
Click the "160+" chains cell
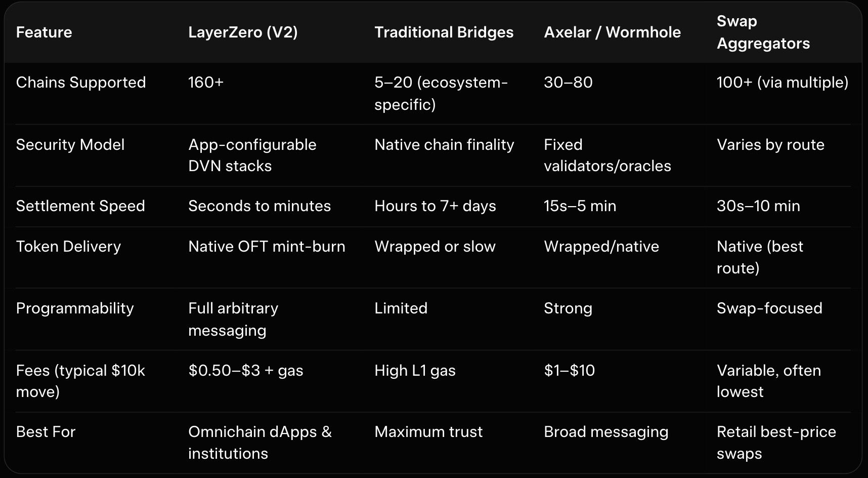point(206,83)
